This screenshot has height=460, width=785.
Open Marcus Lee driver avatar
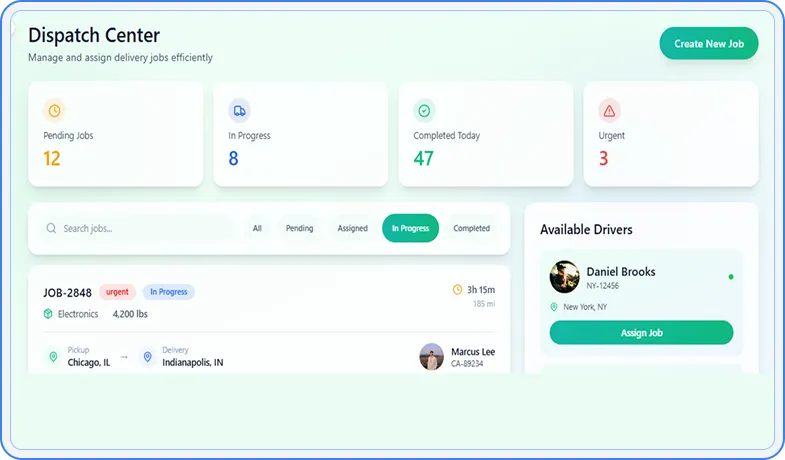click(432, 357)
